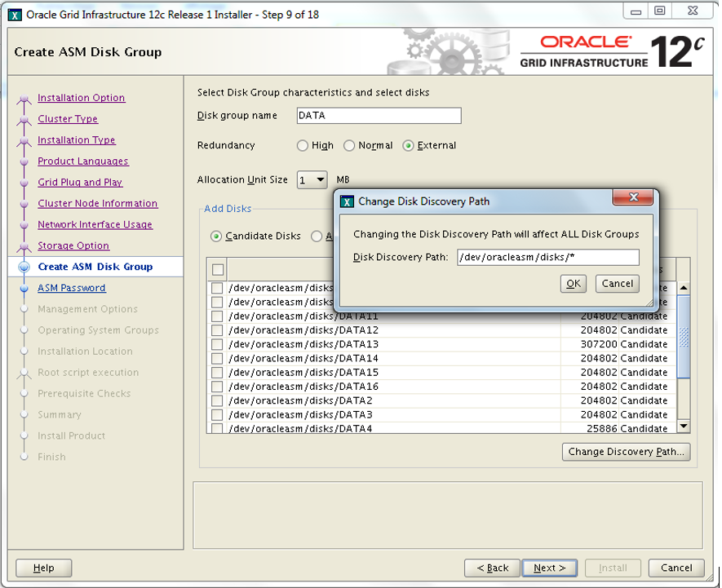722x588 pixels.
Task: Click the Next button
Action: pyautogui.click(x=550, y=568)
